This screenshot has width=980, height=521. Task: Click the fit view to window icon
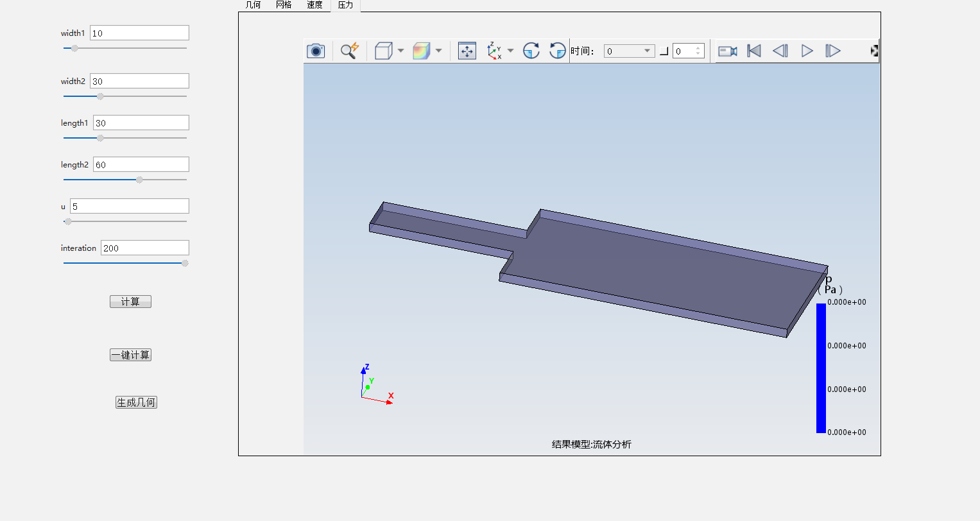point(467,51)
